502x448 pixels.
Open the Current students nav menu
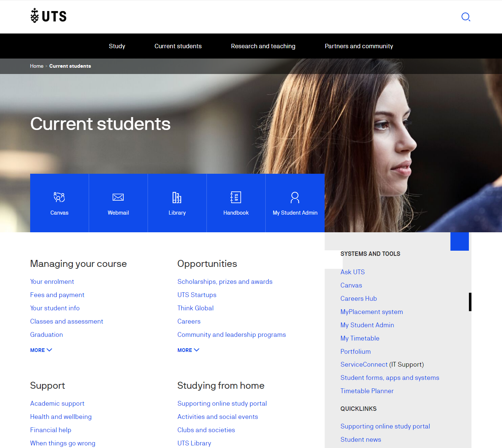[178, 46]
